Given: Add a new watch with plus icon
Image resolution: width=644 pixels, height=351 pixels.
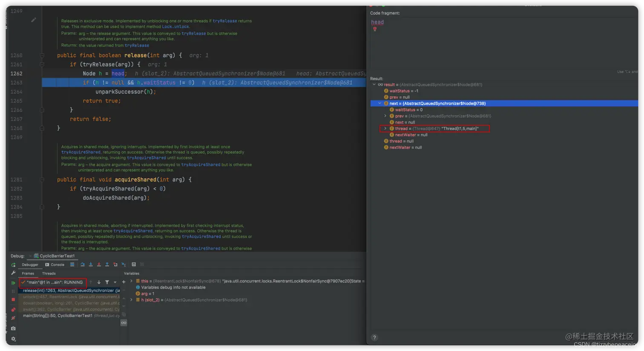Looking at the screenshot, I should pos(124,282).
